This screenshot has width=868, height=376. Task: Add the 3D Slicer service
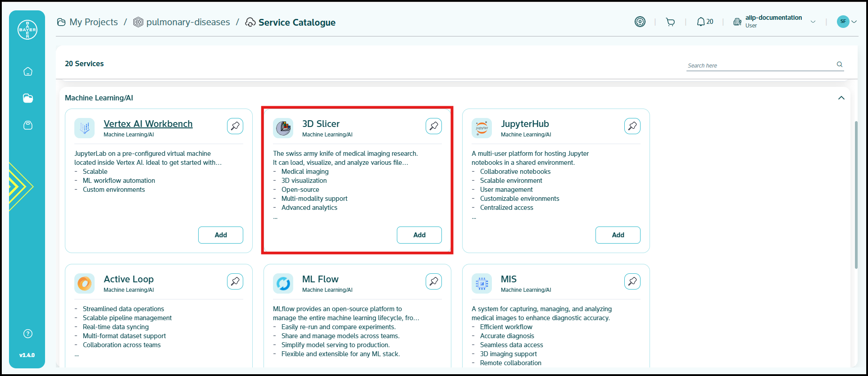click(419, 235)
